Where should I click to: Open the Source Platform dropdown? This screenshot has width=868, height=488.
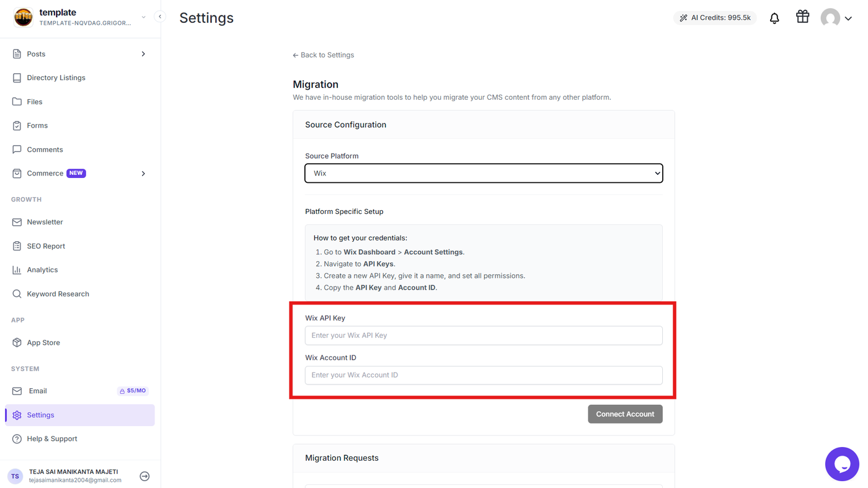point(484,173)
